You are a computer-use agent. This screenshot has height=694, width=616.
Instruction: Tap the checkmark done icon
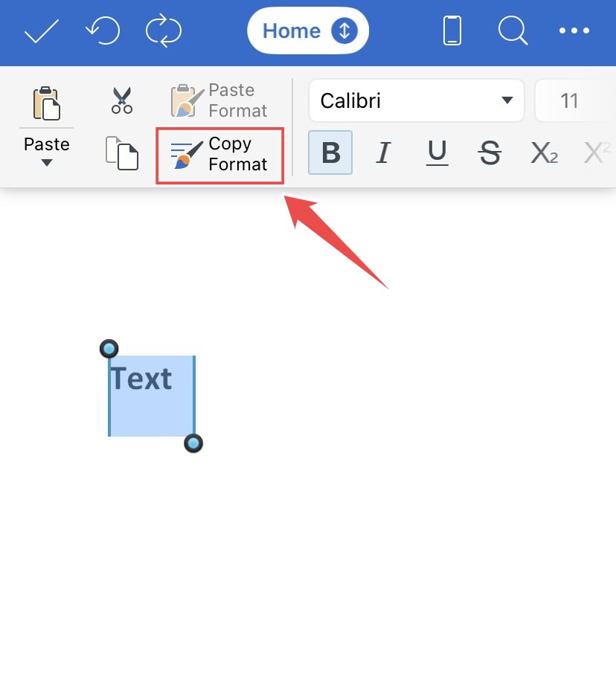tap(41, 31)
